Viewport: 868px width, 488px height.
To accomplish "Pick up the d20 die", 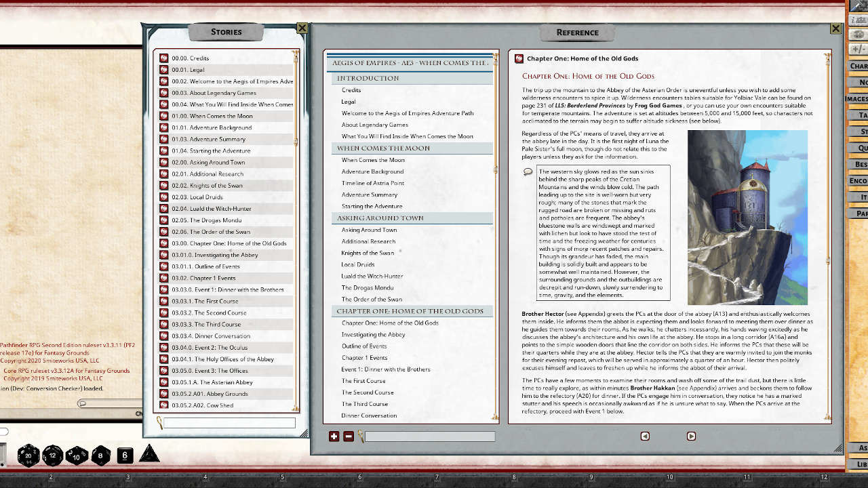I will pyautogui.click(x=28, y=455).
